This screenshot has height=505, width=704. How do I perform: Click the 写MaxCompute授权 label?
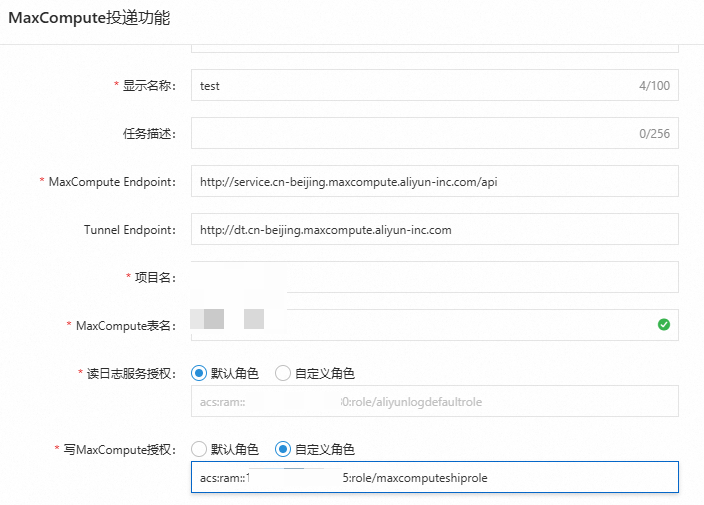click(x=119, y=450)
